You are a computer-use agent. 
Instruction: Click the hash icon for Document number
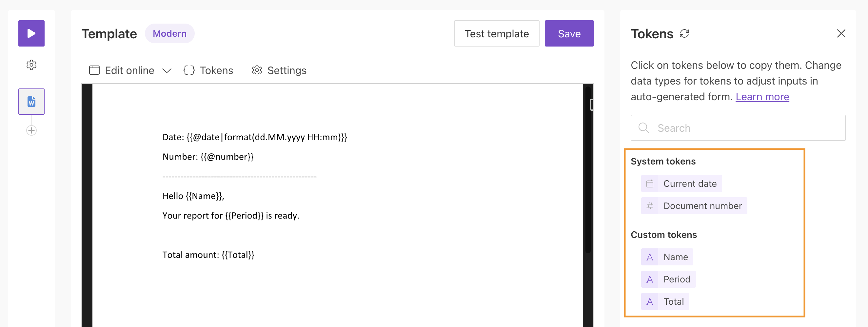650,206
